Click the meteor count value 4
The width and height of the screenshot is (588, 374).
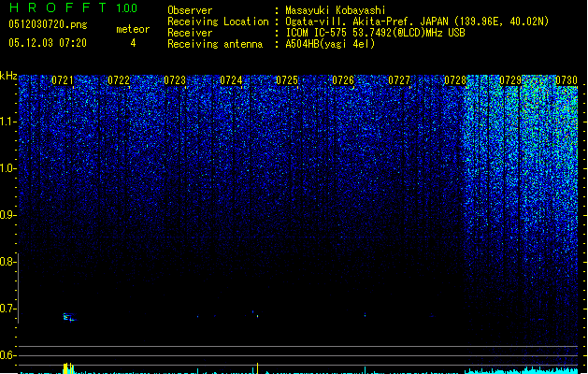coord(133,43)
